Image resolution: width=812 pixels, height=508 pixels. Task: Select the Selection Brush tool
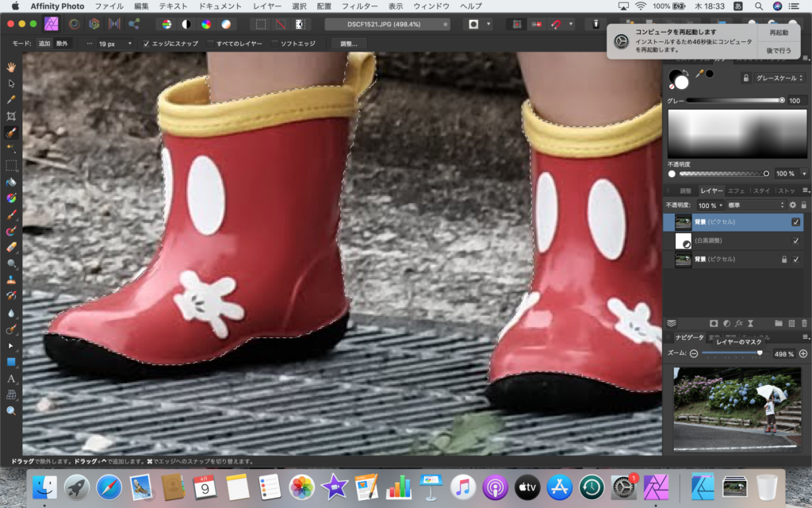point(11,133)
